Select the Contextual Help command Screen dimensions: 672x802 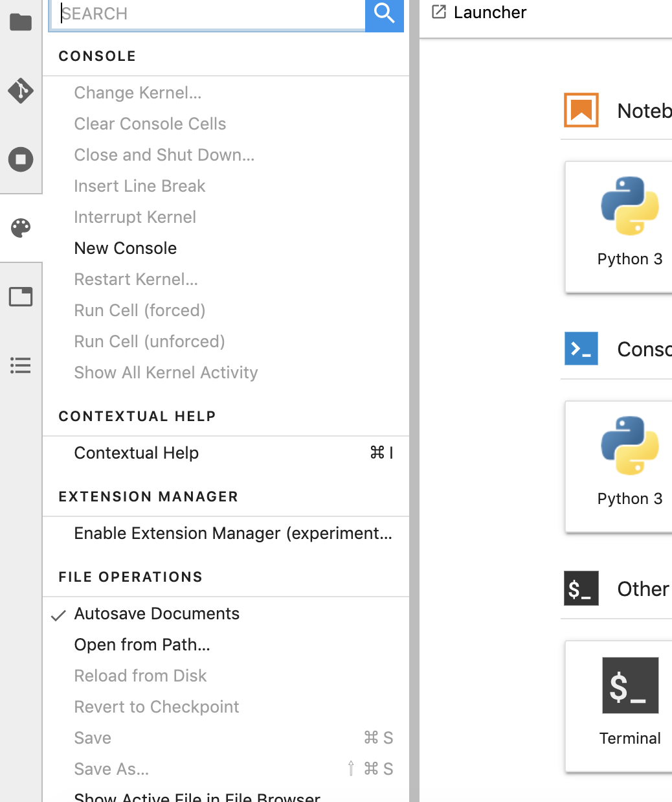point(137,453)
